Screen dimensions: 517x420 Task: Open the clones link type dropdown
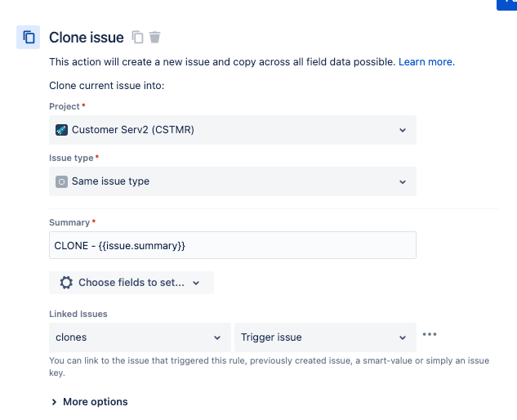(140, 337)
